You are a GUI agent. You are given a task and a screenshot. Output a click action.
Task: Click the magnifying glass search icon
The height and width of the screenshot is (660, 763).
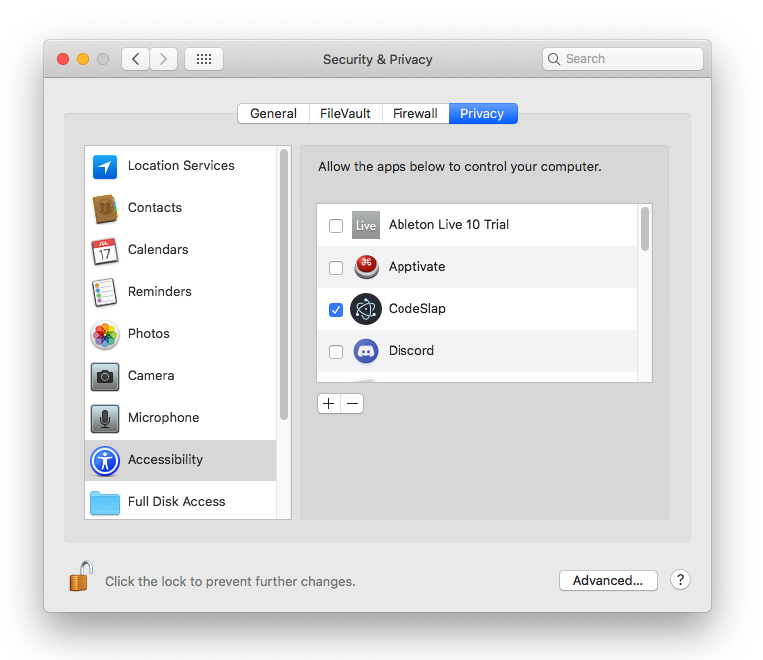pos(554,59)
